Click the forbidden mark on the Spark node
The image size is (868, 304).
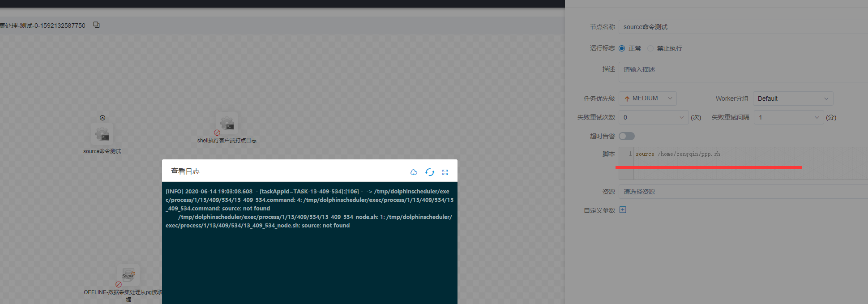pos(119,284)
